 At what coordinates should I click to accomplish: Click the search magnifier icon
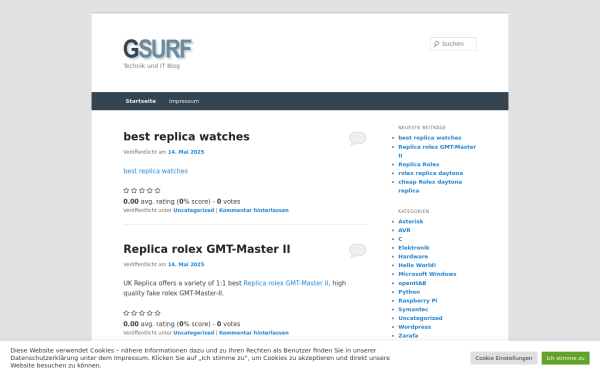[x=436, y=44]
